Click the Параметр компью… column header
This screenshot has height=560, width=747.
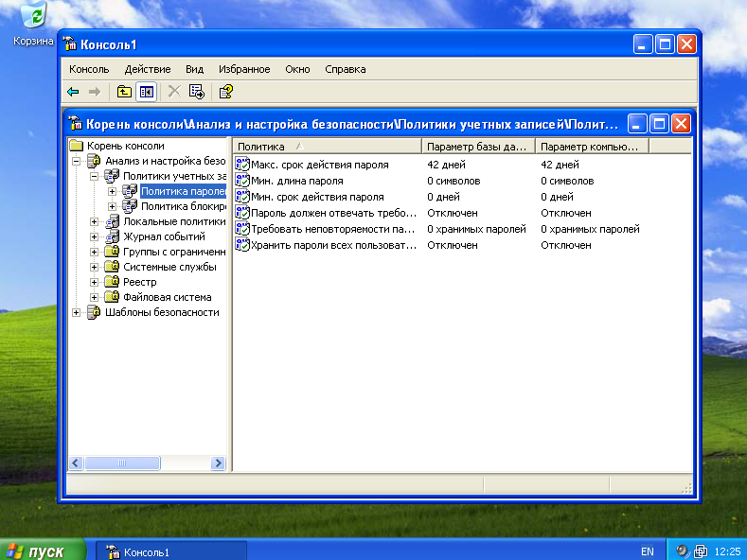(592, 147)
